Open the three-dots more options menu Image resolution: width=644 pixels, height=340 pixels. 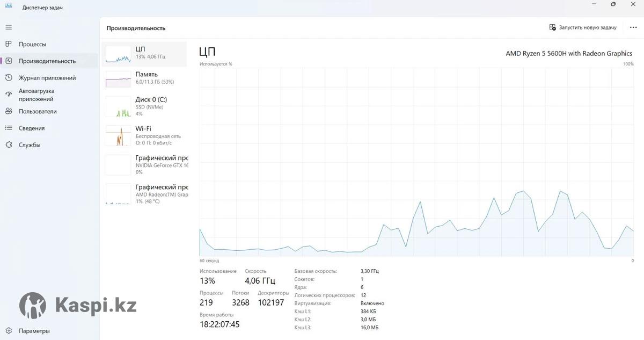[x=633, y=27]
